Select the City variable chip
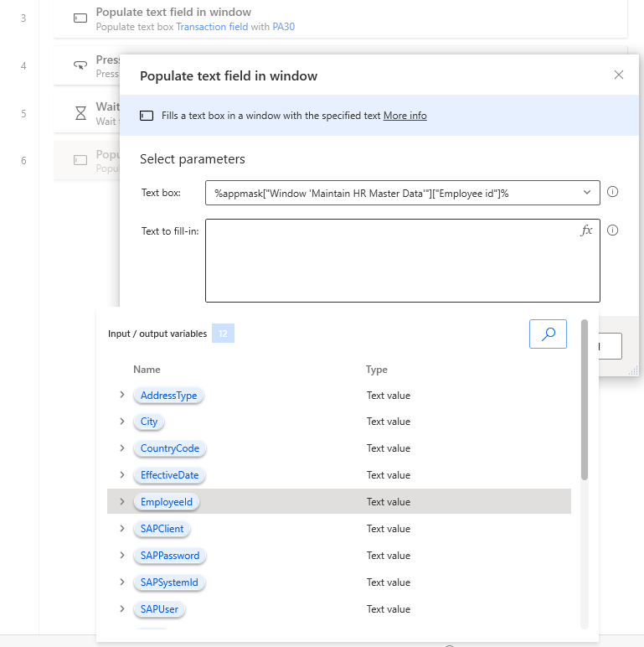644x647 pixels. (149, 422)
